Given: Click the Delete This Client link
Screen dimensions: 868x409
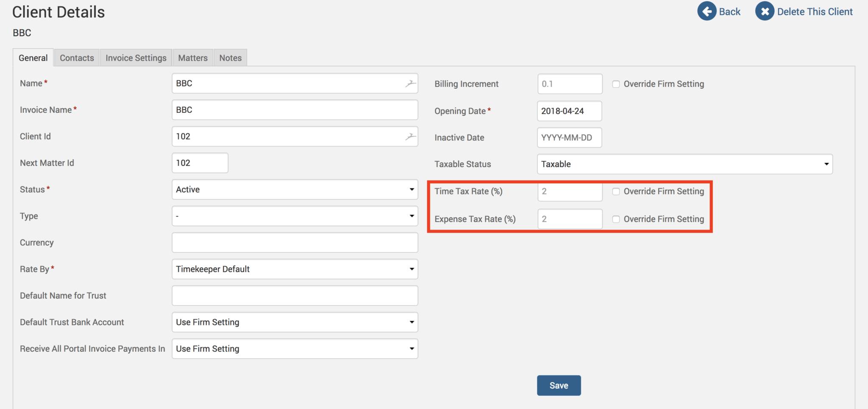Looking at the screenshot, I should pos(814,12).
